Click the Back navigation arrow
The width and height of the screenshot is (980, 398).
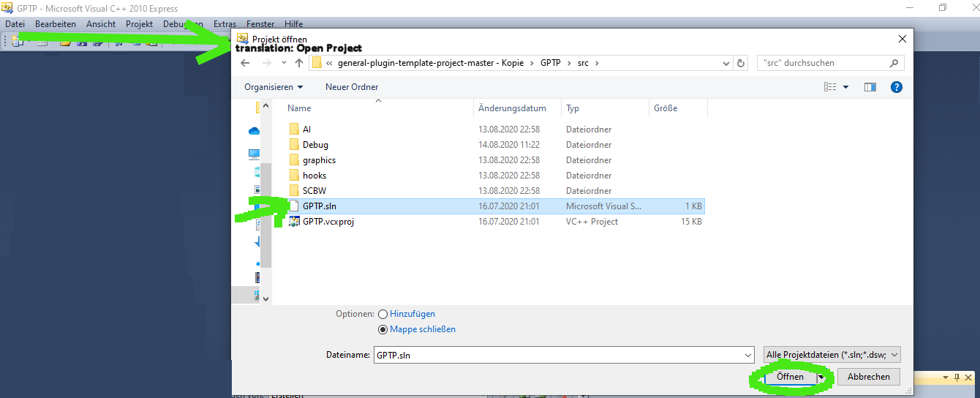tap(246, 63)
